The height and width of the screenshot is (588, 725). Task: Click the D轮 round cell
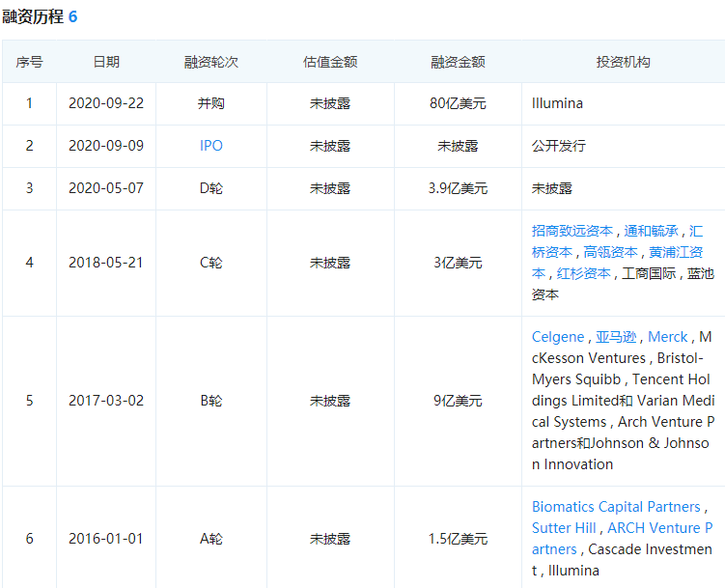point(210,188)
